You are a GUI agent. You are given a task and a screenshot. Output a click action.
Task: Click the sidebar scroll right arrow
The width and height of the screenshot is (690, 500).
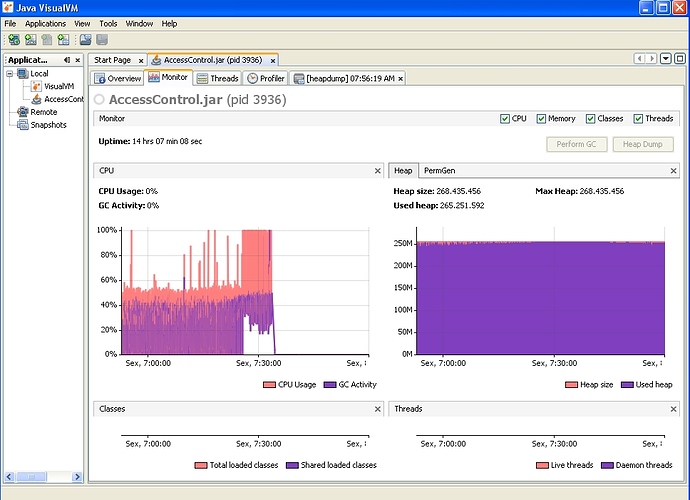point(77,477)
